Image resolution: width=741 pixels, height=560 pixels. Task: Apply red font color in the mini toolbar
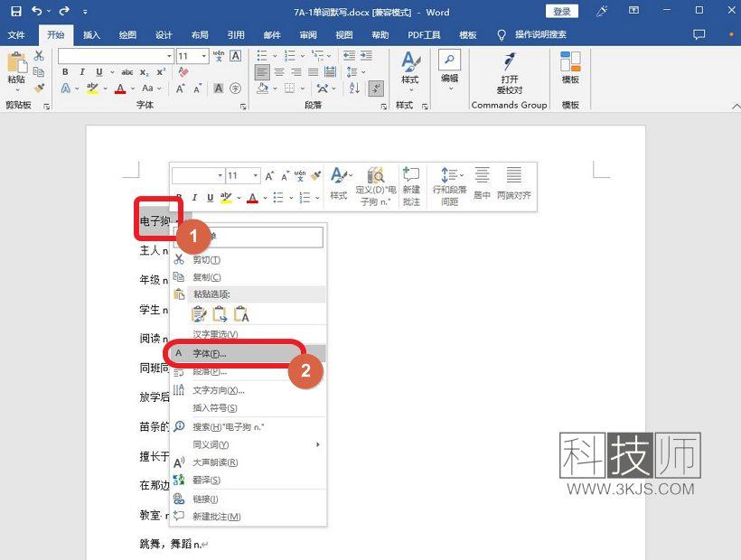coord(252,198)
